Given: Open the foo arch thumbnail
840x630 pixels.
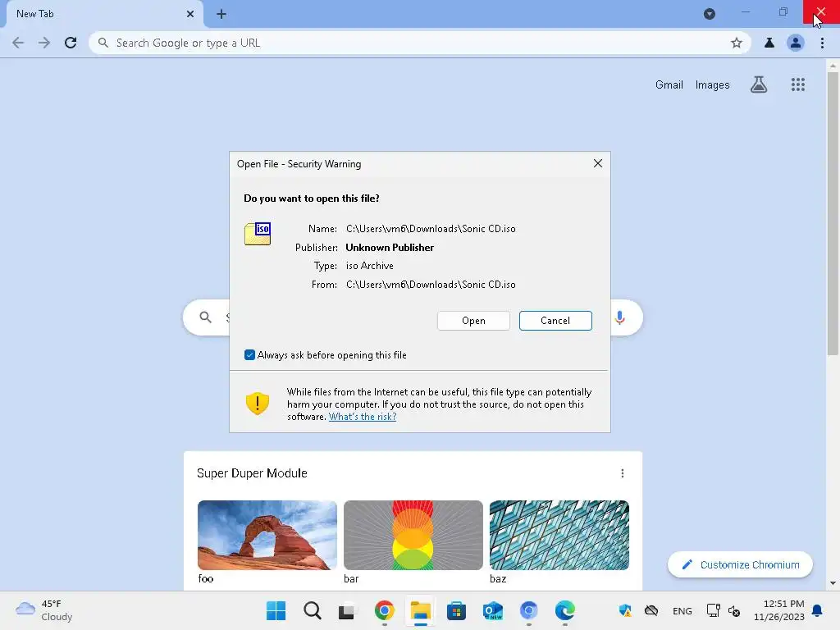Looking at the screenshot, I should tap(267, 535).
